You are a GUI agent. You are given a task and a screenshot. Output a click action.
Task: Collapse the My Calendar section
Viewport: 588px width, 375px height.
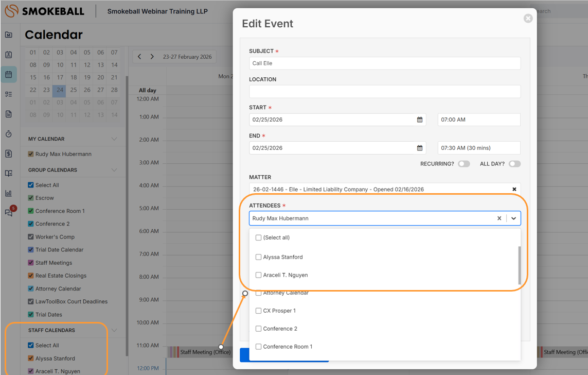[114, 139]
